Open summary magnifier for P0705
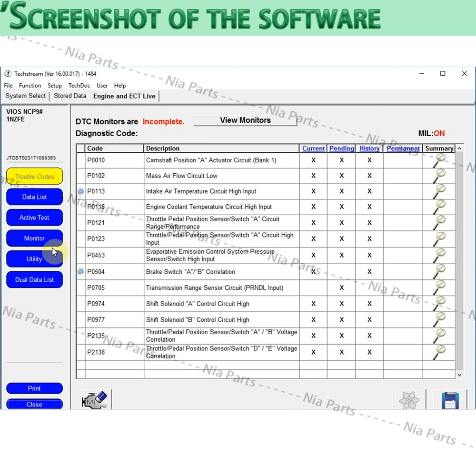This screenshot has width=476, height=476. tap(439, 288)
